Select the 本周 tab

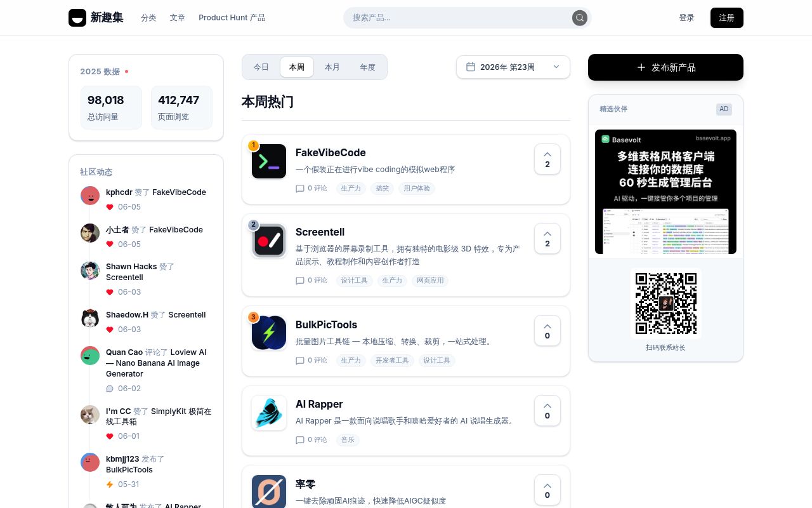pyautogui.click(x=297, y=67)
